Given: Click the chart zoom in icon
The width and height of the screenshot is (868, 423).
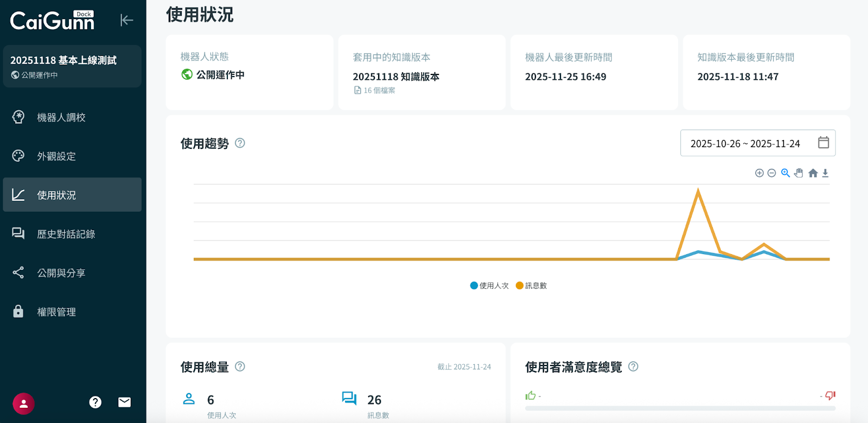Looking at the screenshot, I should pyautogui.click(x=759, y=173).
